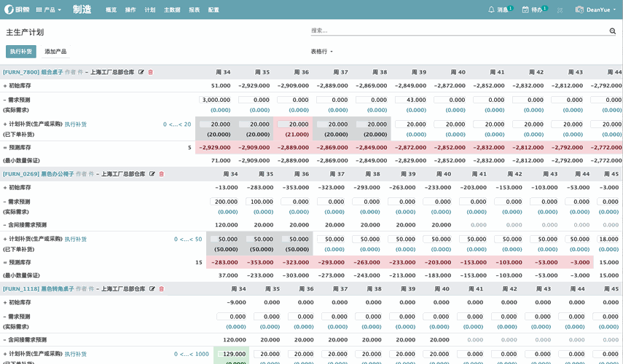623x364 pixels.
Task: Open the [FURN_7800] 组合桌子 product link
Action: [x=32, y=72]
